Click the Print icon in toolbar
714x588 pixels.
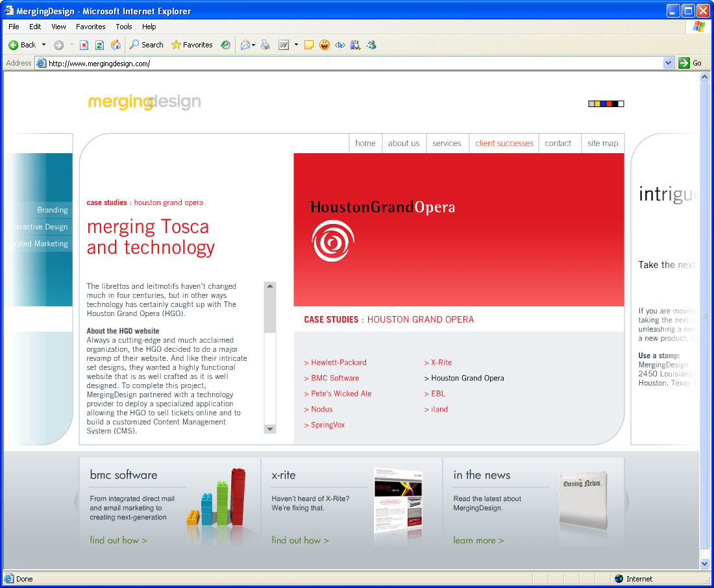click(265, 45)
